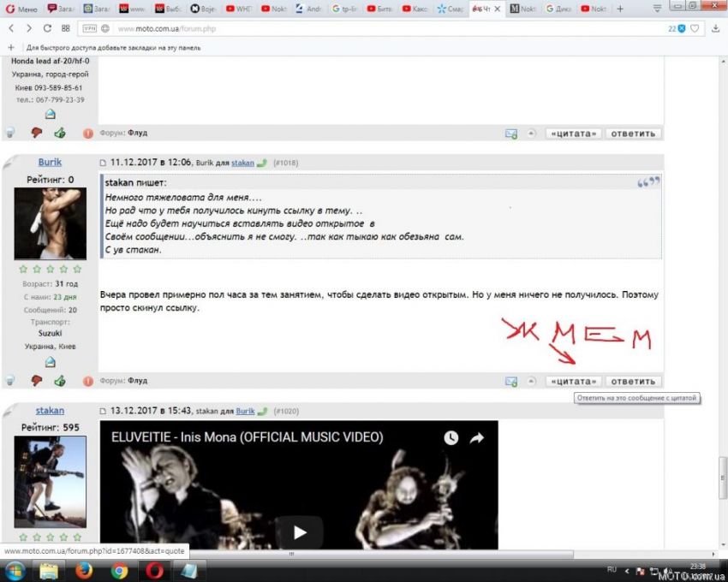Screen dimensions: 728x582
Task: Switch to the Выб tab
Action: (x=168, y=9)
